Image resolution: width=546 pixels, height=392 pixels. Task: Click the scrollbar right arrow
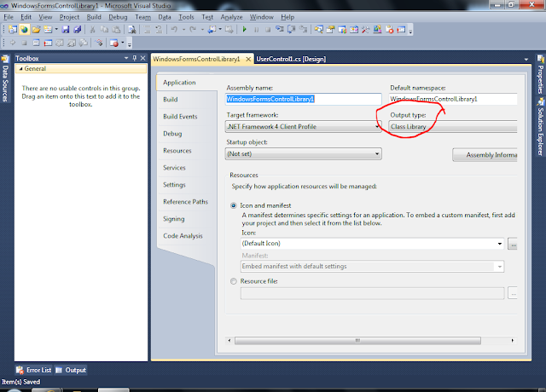tap(513, 341)
